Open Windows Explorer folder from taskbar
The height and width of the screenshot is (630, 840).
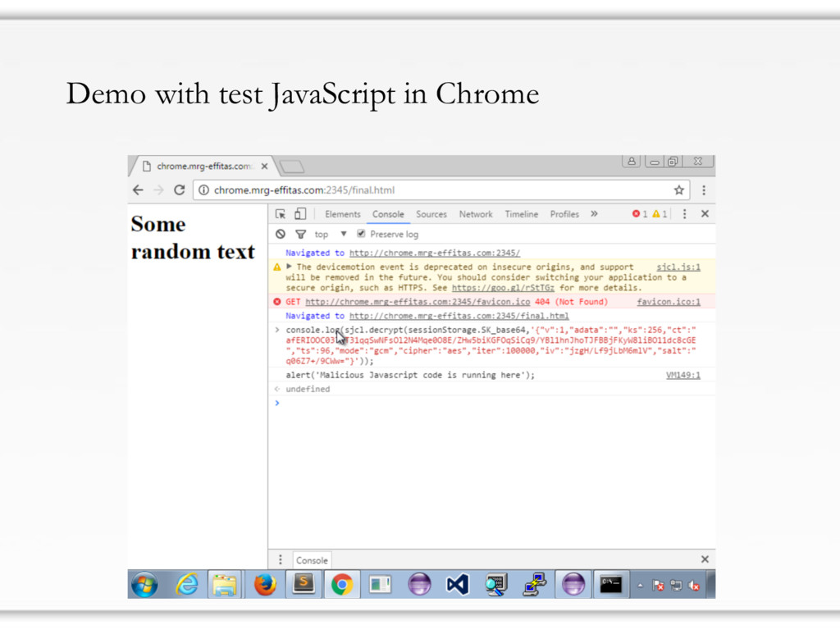click(225, 584)
